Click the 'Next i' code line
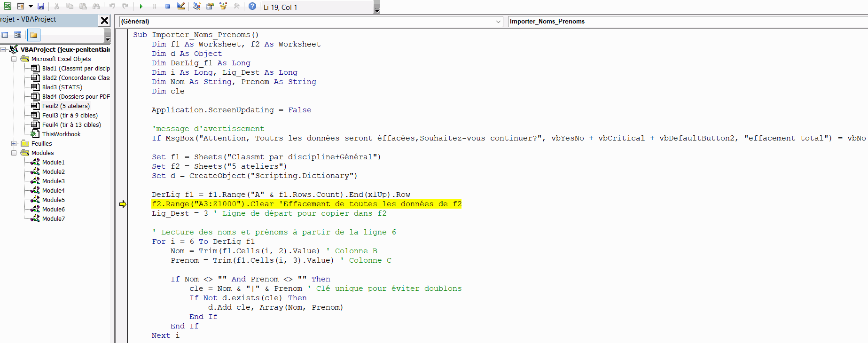Image resolution: width=868 pixels, height=343 pixels. (x=165, y=335)
